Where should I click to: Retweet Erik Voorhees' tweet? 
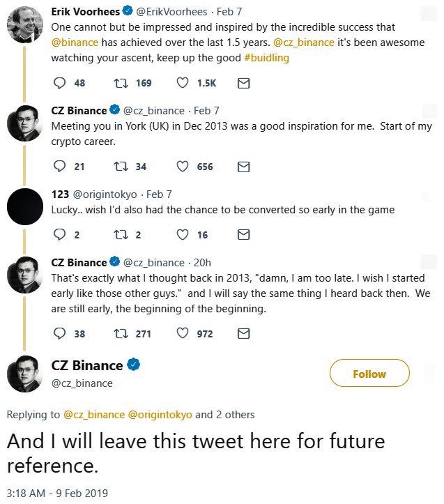pos(121,83)
